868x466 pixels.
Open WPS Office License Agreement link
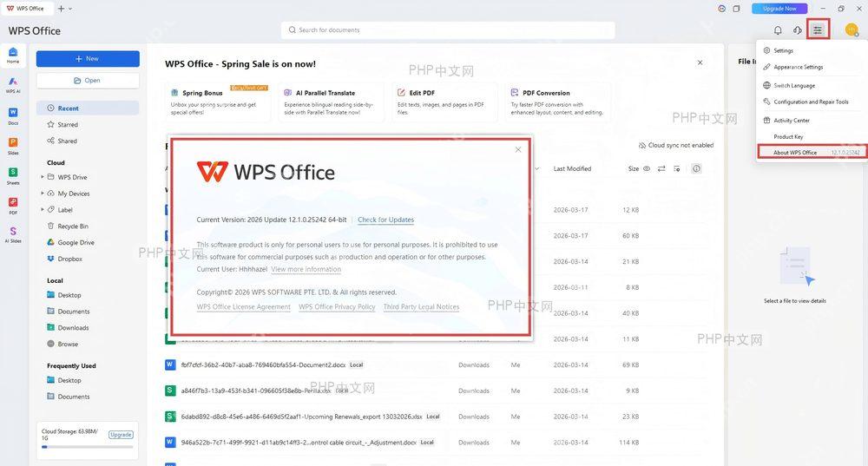pos(244,306)
